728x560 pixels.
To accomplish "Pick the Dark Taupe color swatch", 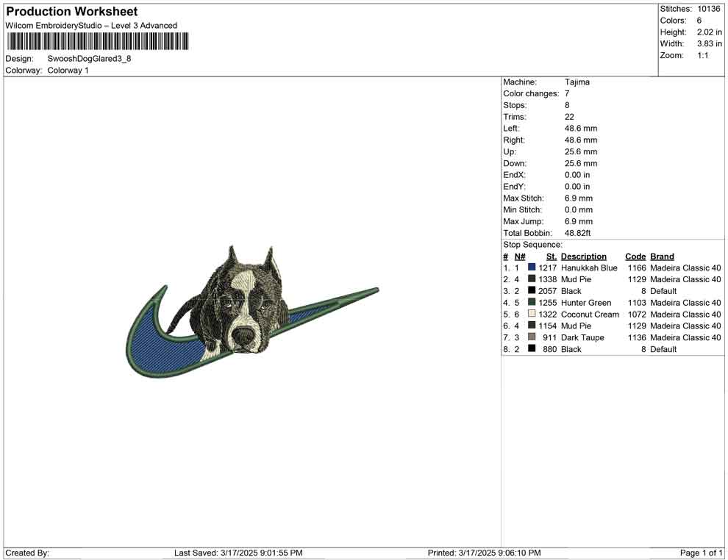I will tap(532, 337).
